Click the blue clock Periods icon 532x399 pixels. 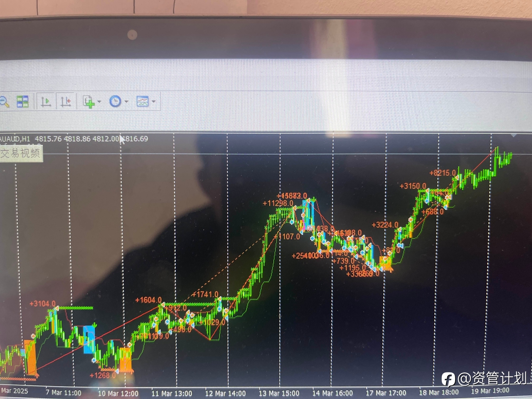tap(115, 101)
